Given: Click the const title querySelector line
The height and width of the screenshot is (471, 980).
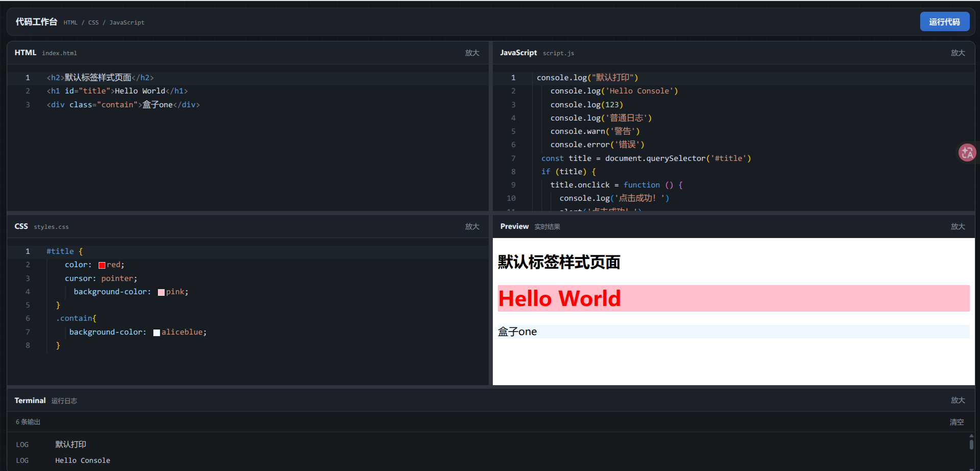Looking at the screenshot, I should point(646,158).
